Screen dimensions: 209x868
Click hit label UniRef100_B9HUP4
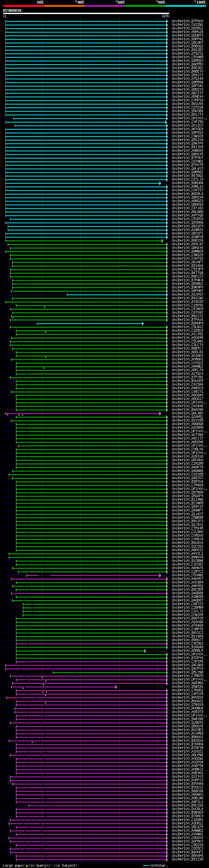click(x=187, y=323)
